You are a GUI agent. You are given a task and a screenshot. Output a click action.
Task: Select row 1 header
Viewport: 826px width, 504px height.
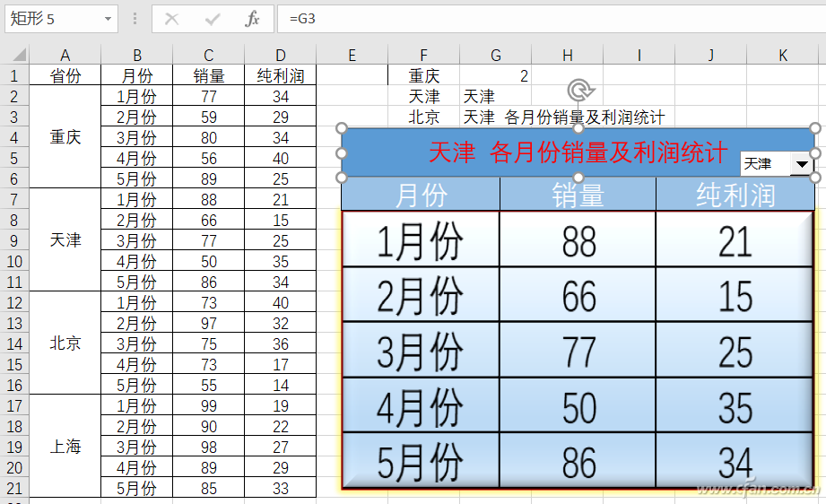pyautogui.click(x=14, y=75)
